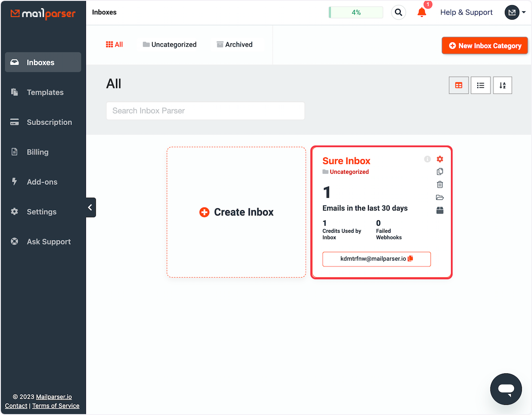Screen dimensions: 532x415
Task: Click the open-folder icon on the Sure Inbox card
Action: click(x=440, y=198)
